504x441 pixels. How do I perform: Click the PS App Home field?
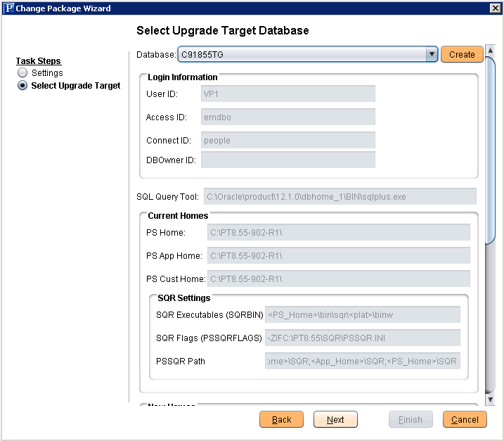point(338,255)
